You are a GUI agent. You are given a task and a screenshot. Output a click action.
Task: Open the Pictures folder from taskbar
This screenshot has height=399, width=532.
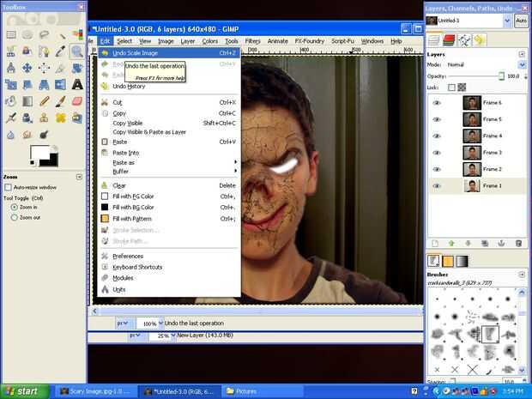[x=261, y=391]
